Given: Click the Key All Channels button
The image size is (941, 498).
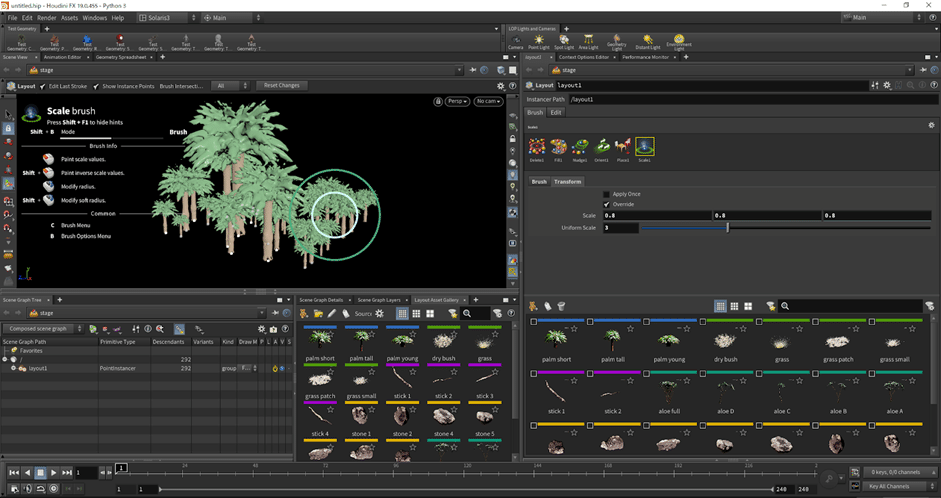Looking at the screenshot, I should [888, 486].
